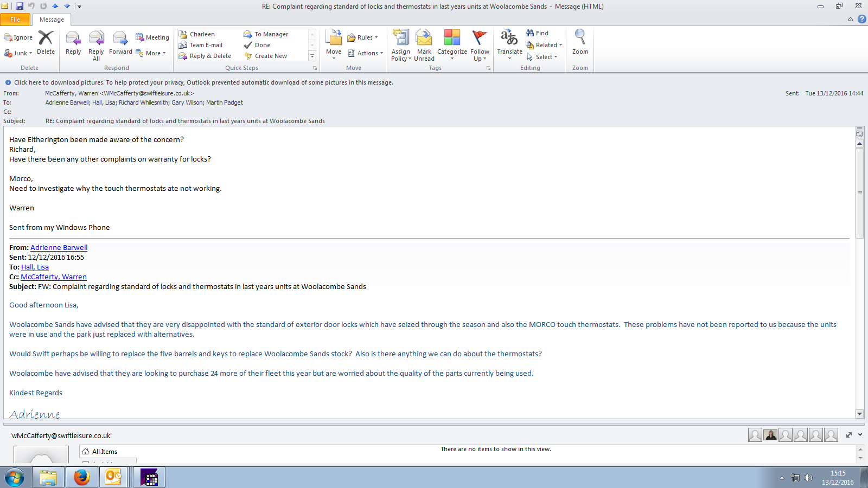Delete this email message
This screenshot has width=868, height=488.
(46, 43)
